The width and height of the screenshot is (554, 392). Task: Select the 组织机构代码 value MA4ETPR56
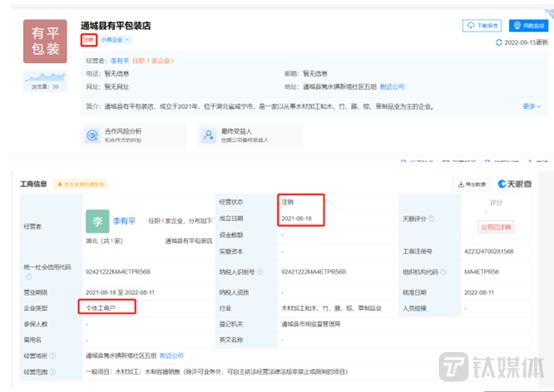pos(481,272)
